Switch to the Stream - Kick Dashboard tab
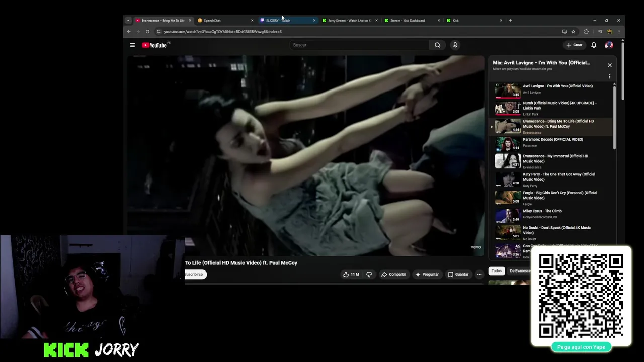Image resolution: width=644 pixels, height=362 pixels. coord(412,21)
